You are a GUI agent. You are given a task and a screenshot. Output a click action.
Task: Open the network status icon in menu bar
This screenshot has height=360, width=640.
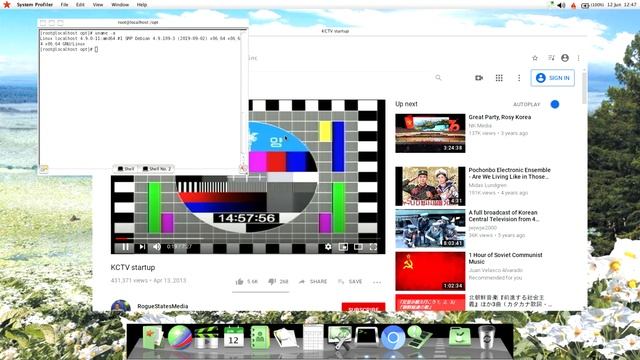[x=551, y=4]
